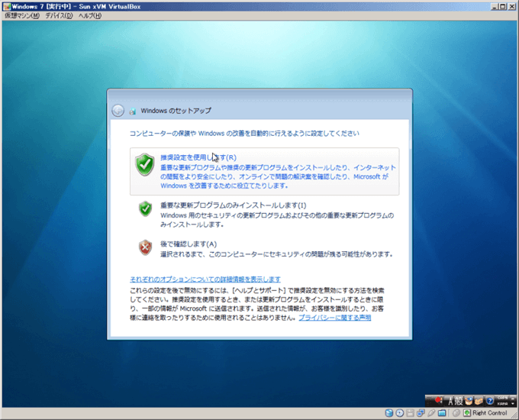519x420 pixels.
Task: Open the プライバシーに関する声明 link
Action: pyautogui.click(x=335, y=317)
